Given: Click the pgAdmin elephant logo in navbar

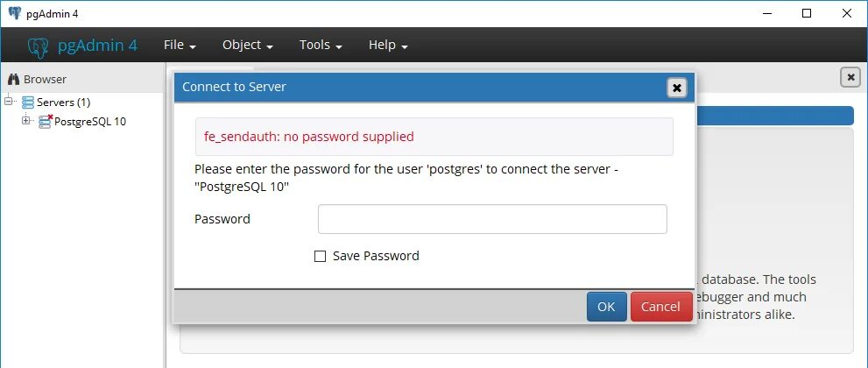Looking at the screenshot, I should (38, 46).
